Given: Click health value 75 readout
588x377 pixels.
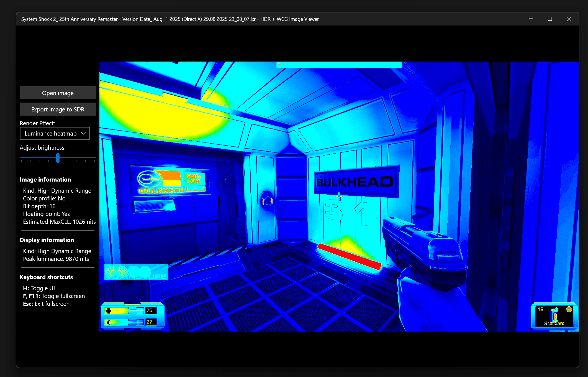Looking at the screenshot, I should pos(150,310).
